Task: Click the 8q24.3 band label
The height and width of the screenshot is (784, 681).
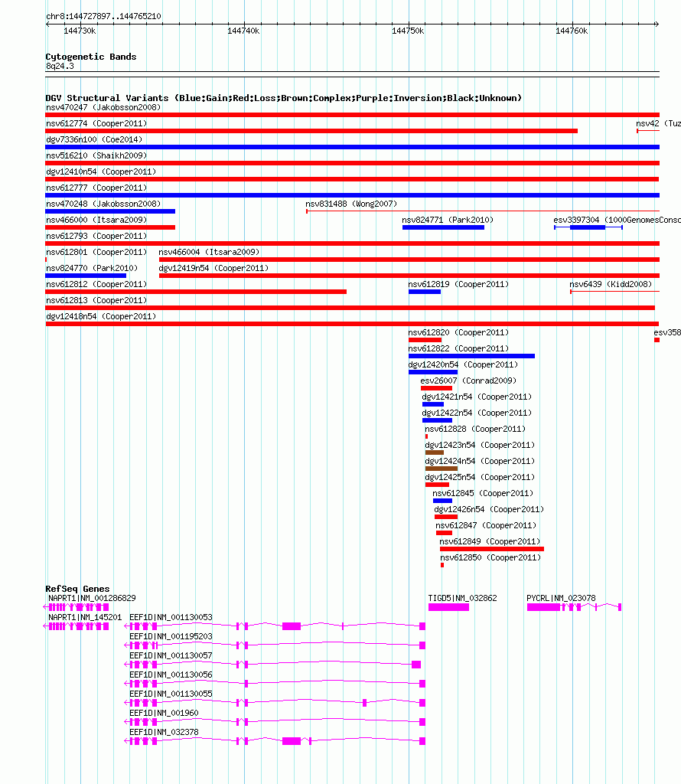Action: (x=60, y=66)
